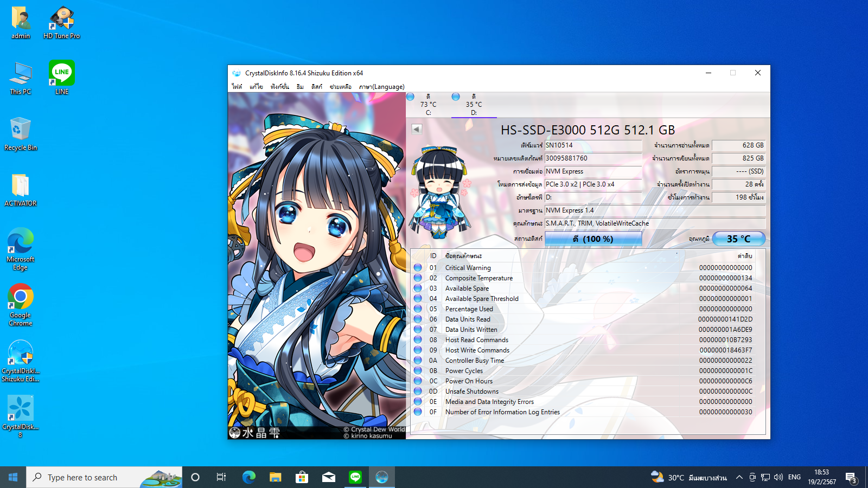
Task: Open Task View on taskbar
Action: click(221, 477)
